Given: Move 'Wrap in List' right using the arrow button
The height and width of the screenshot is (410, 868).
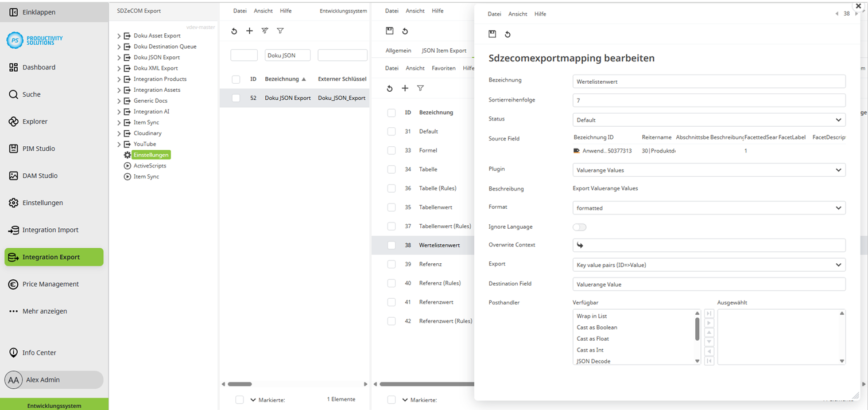Looking at the screenshot, I should pos(709,323).
